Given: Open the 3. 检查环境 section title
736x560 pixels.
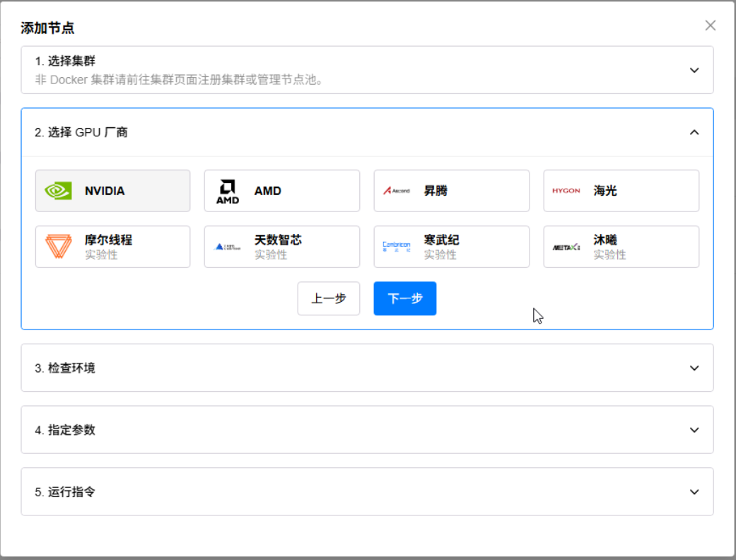Looking at the screenshot, I should (65, 368).
